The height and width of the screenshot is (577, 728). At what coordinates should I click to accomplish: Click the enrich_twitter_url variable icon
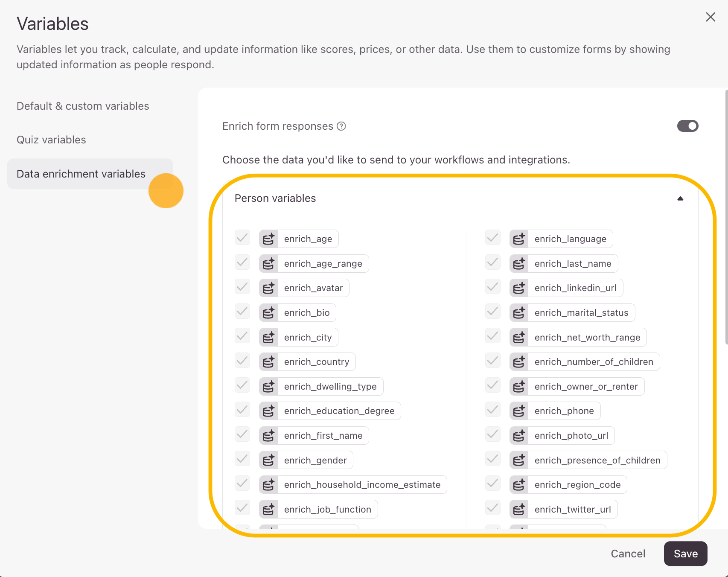tap(519, 509)
